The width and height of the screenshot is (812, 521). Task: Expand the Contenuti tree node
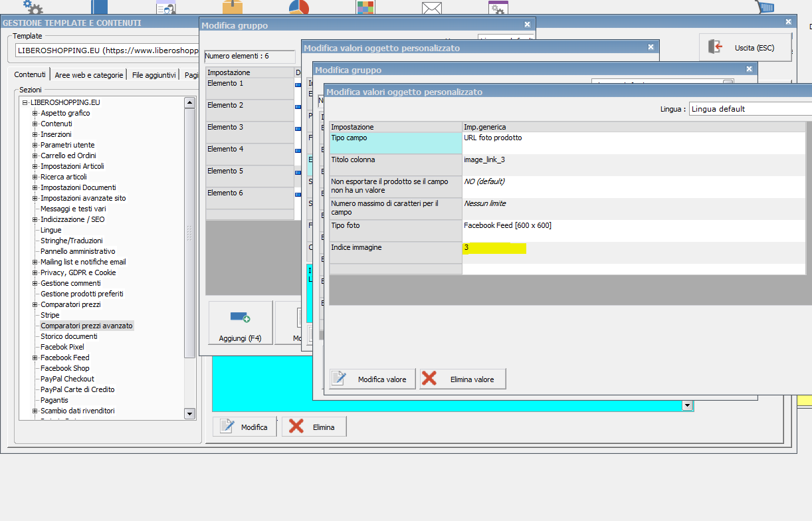click(35, 124)
